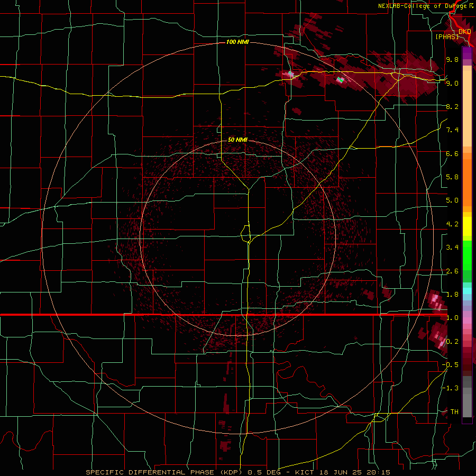Click the 5.8 scale value
Image resolution: width=476 pixels, height=476 pixels.
tap(452, 177)
